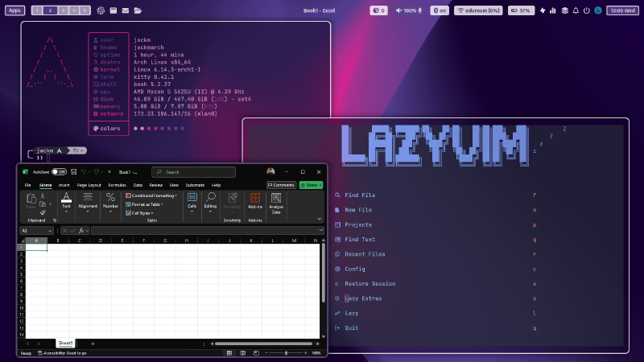Click the Copy icon in Clipboard group
The width and height of the screenshot is (644, 362).
coord(43,204)
